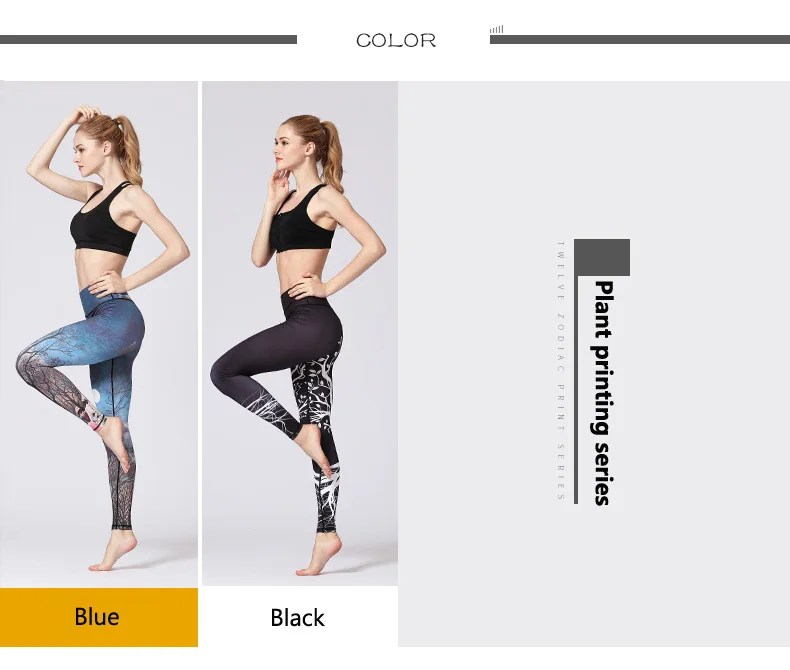Screen dimensions: 790x670
Task: Click the Plant printing series title
Action: (603, 393)
